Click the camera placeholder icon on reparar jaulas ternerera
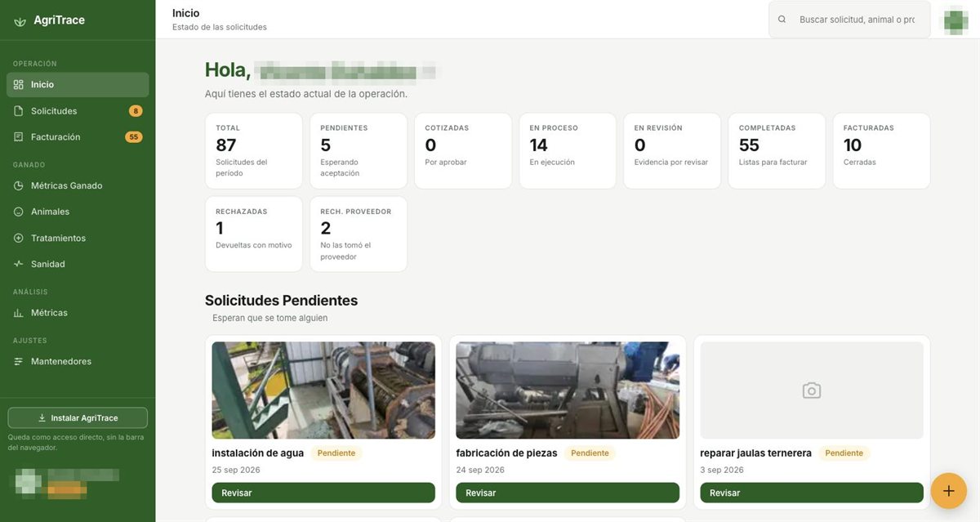The width and height of the screenshot is (980, 522). coord(812,390)
